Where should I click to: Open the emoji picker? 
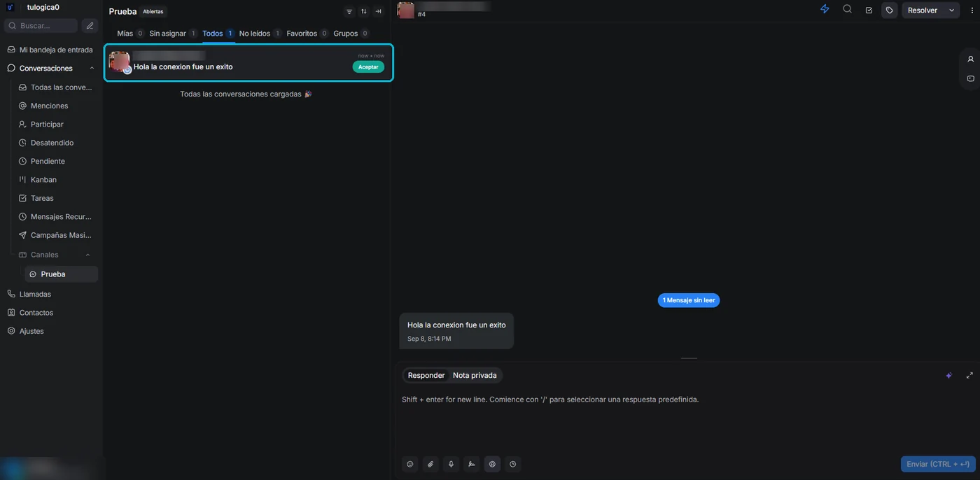410,464
